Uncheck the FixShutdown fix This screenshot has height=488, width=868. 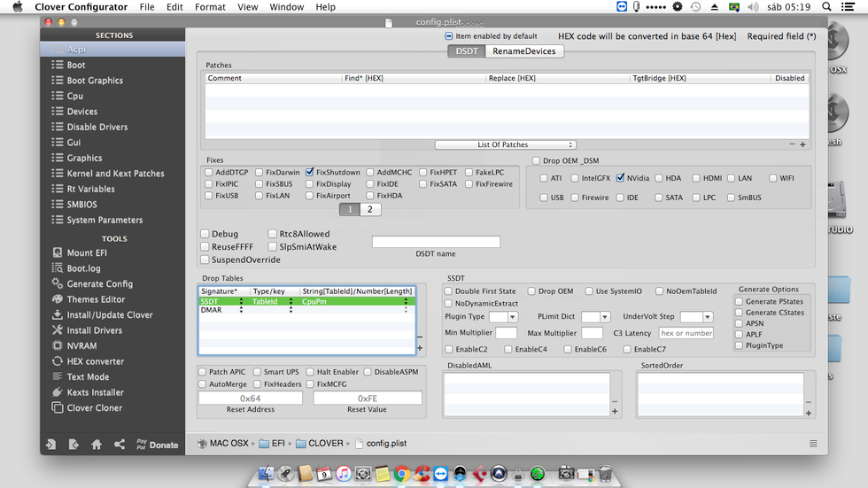[x=309, y=173]
